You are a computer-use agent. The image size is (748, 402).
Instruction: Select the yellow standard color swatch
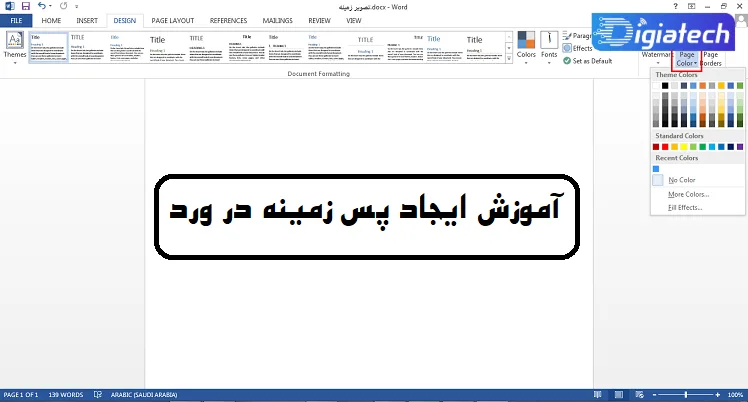pyautogui.click(x=684, y=147)
